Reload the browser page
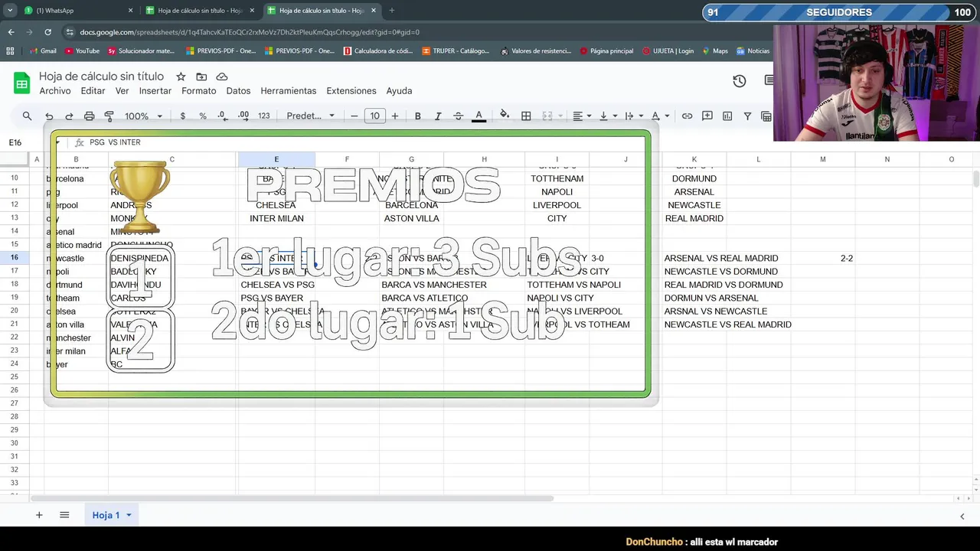 [47, 32]
